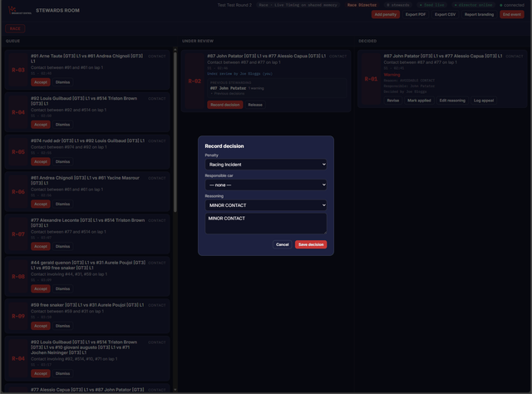Click the UNDER REVIEW column header
The height and width of the screenshot is (394, 532).
point(198,41)
